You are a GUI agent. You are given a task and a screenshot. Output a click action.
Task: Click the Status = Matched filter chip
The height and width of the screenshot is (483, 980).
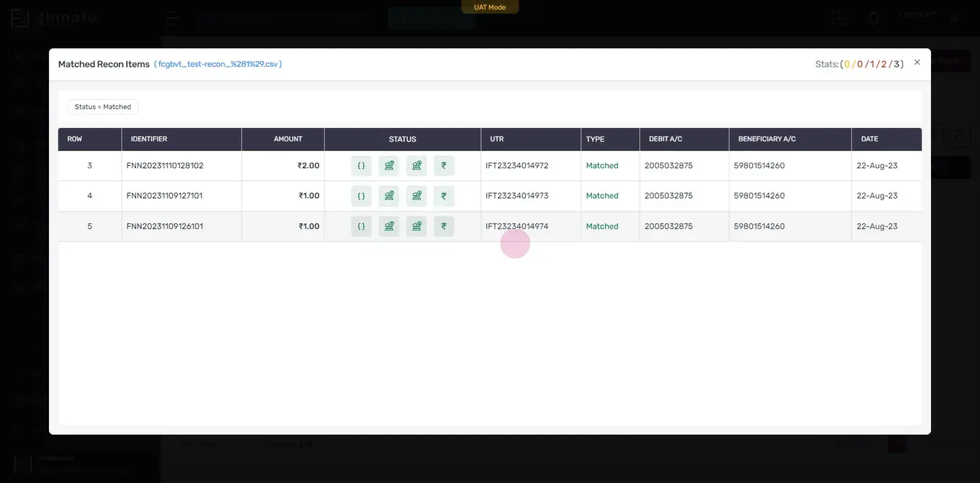coord(103,107)
